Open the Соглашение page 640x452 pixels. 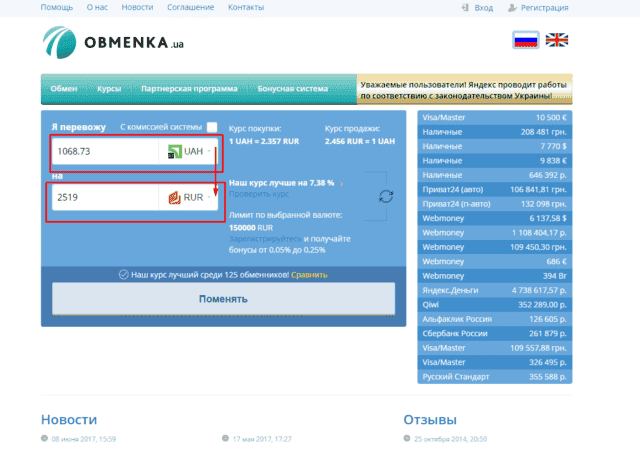click(191, 7)
